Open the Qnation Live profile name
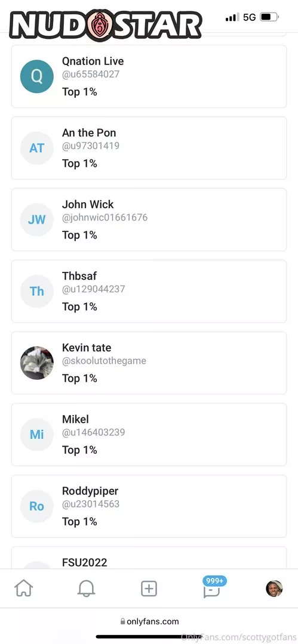 (93, 61)
